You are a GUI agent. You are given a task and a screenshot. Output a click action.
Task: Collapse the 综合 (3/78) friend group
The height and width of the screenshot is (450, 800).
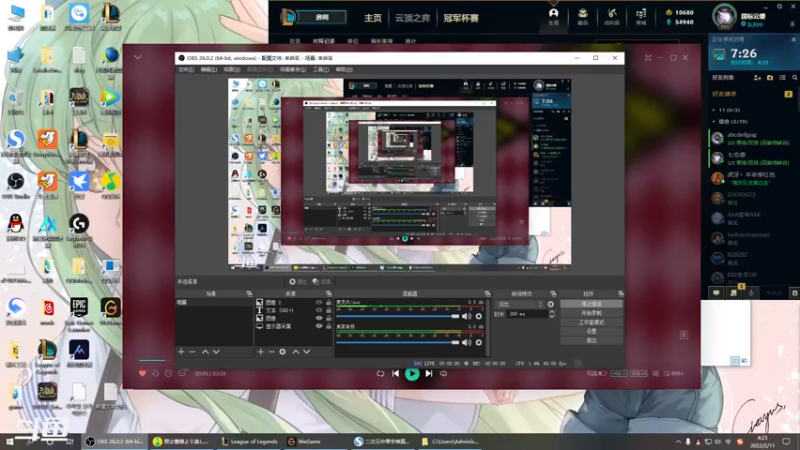point(714,121)
